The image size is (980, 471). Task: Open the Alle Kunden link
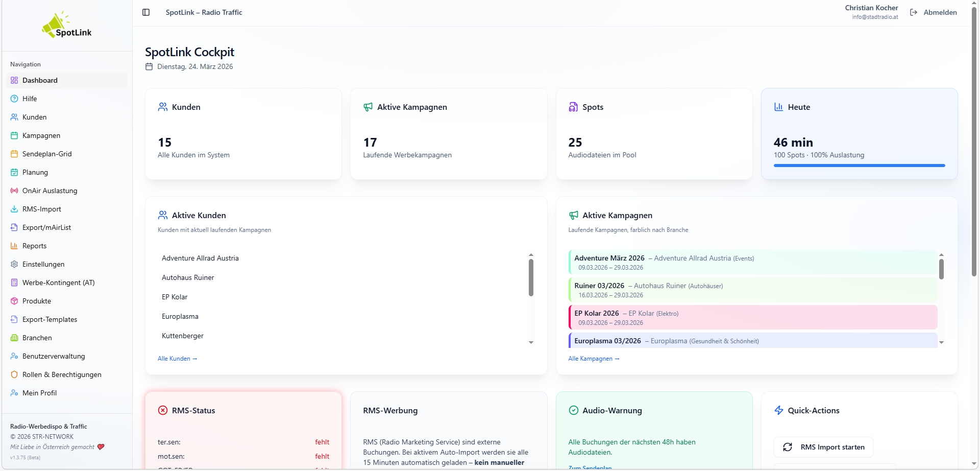click(177, 359)
